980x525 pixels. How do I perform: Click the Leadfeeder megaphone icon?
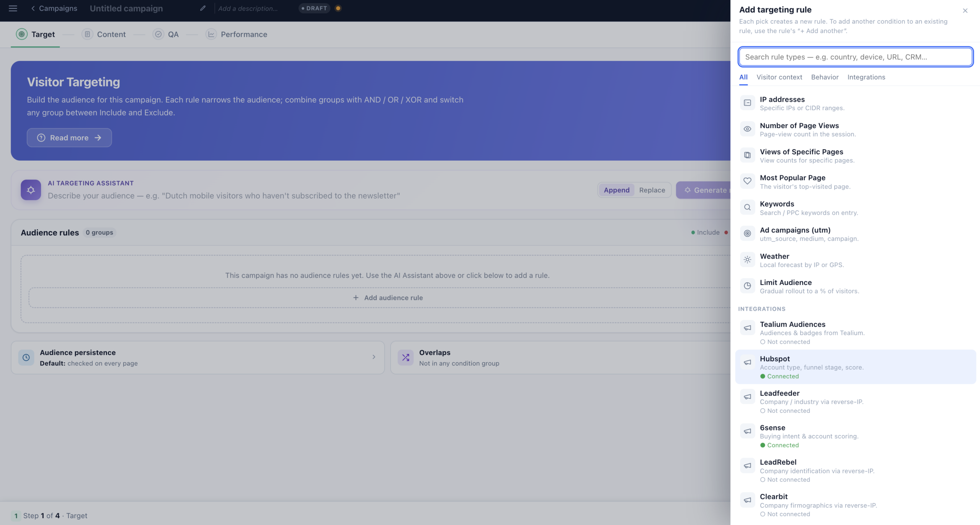coord(747,397)
